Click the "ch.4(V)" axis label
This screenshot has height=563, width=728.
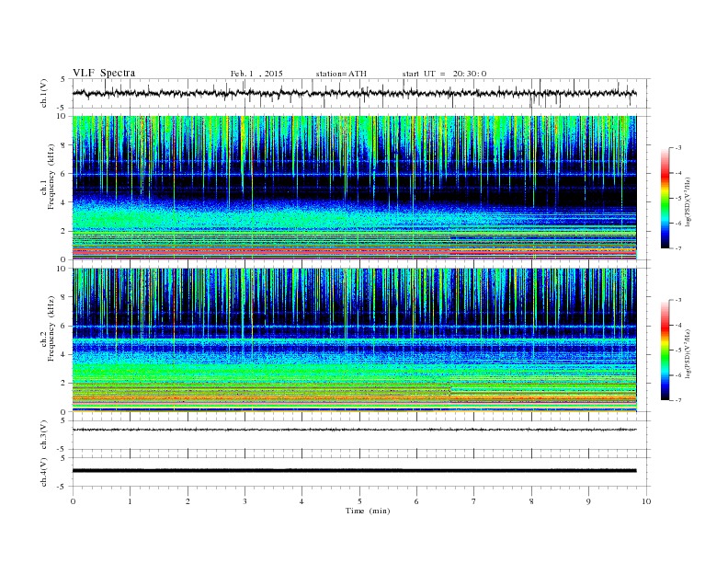point(44,472)
